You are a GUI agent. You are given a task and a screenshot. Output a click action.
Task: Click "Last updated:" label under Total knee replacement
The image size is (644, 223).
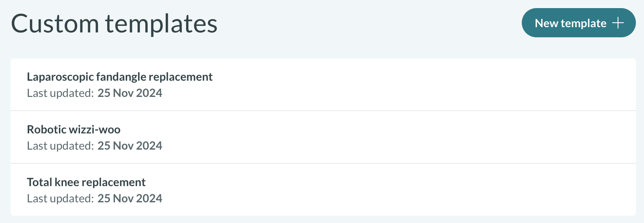[x=60, y=199]
